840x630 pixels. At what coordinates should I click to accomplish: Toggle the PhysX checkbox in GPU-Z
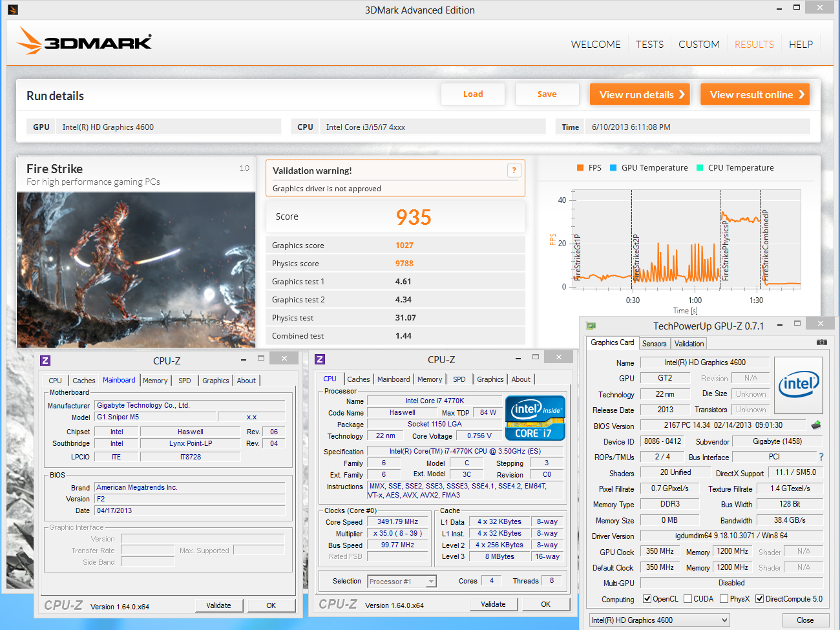pos(724,599)
